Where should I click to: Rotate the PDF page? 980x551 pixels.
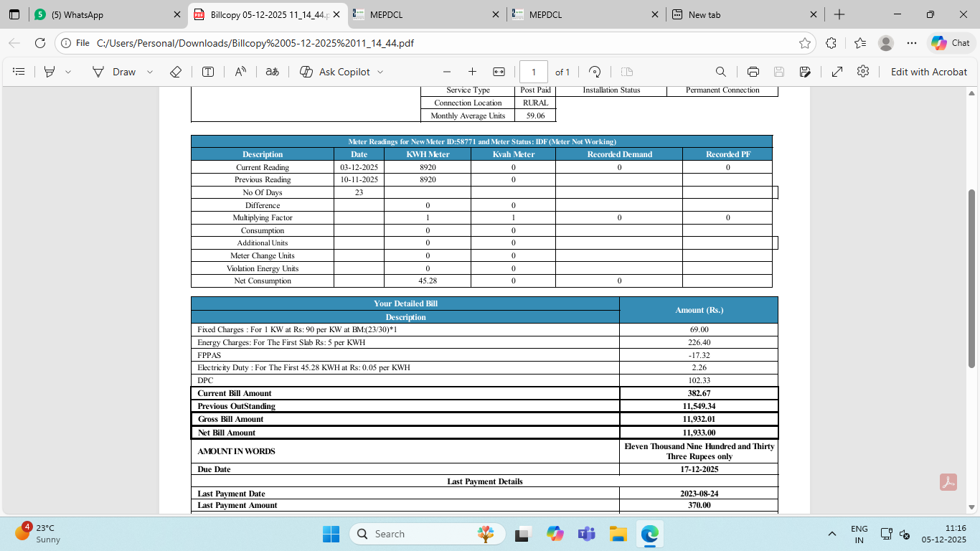pyautogui.click(x=595, y=72)
